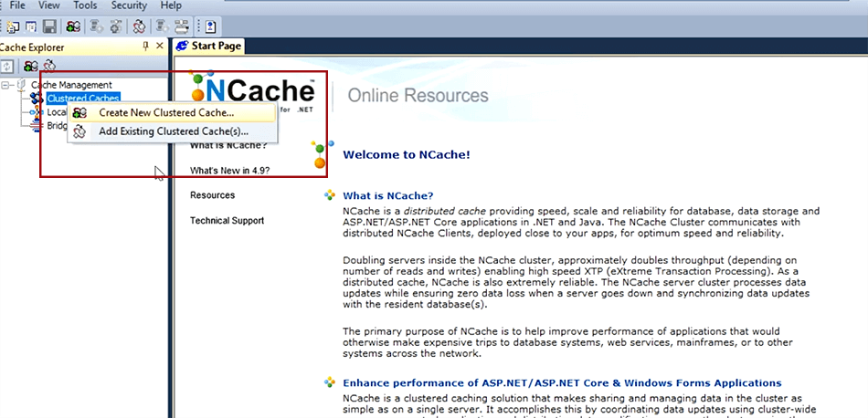Click the Save floppy disk icon

pyautogui.click(x=49, y=26)
